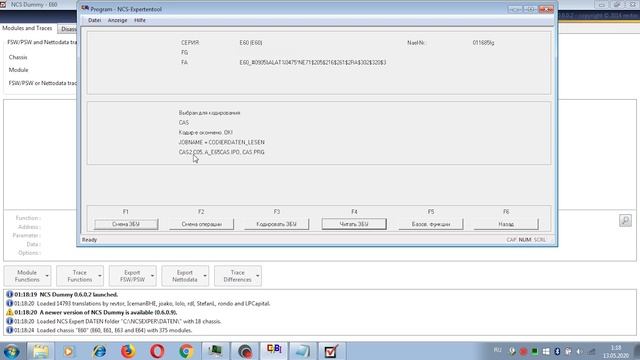Open Internet Explorer from the taskbar
This screenshot has width=640, height=360.
(99, 351)
